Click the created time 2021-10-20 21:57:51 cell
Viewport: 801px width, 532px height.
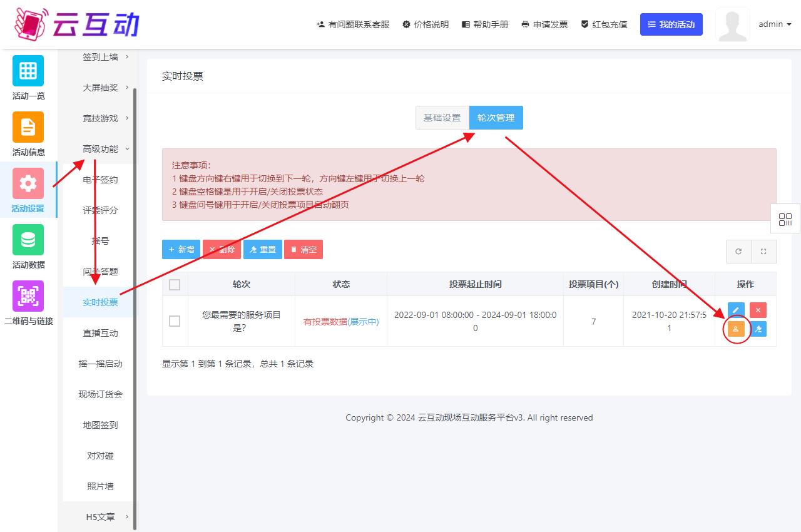669,321
